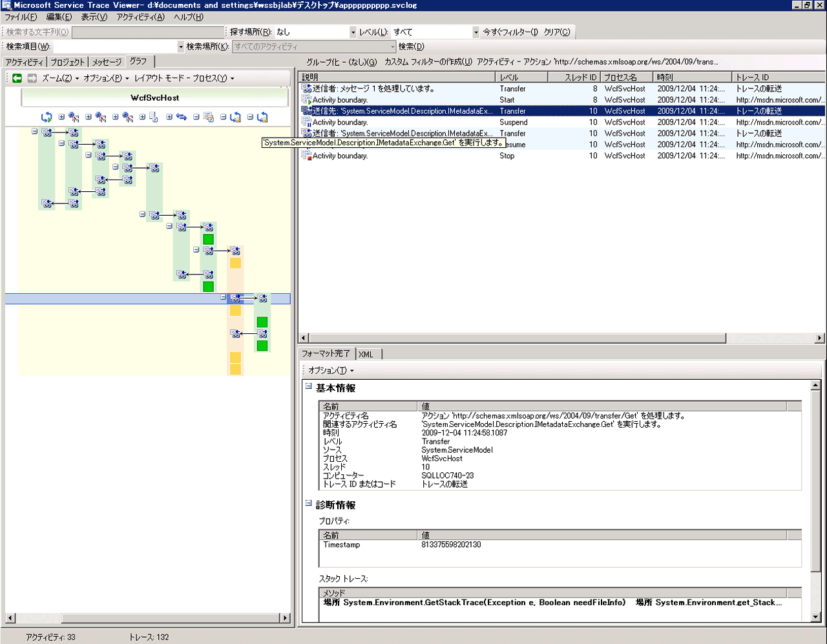Select the フォーマット完了 tab
The image size is (827, 644).
point(326,353)
